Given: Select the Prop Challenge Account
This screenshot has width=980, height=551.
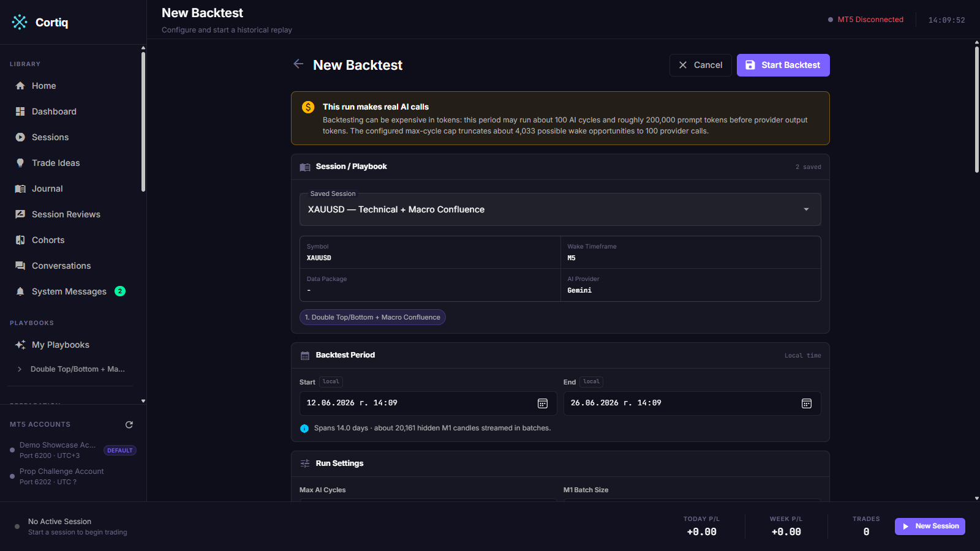Looking at the screenshot, I should pos(72,476).
